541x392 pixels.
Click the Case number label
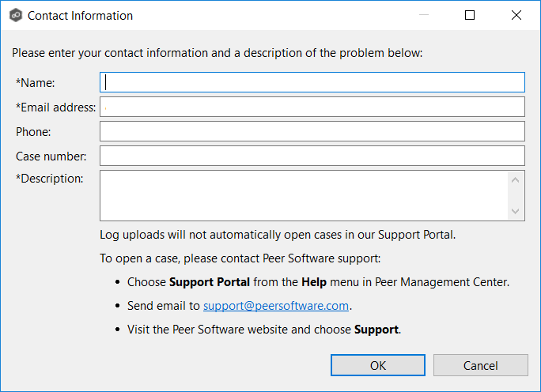point(51,156)
